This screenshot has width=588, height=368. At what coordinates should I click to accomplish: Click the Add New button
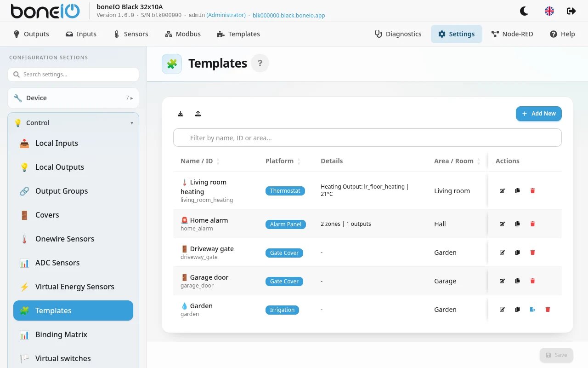pos(539,114)
